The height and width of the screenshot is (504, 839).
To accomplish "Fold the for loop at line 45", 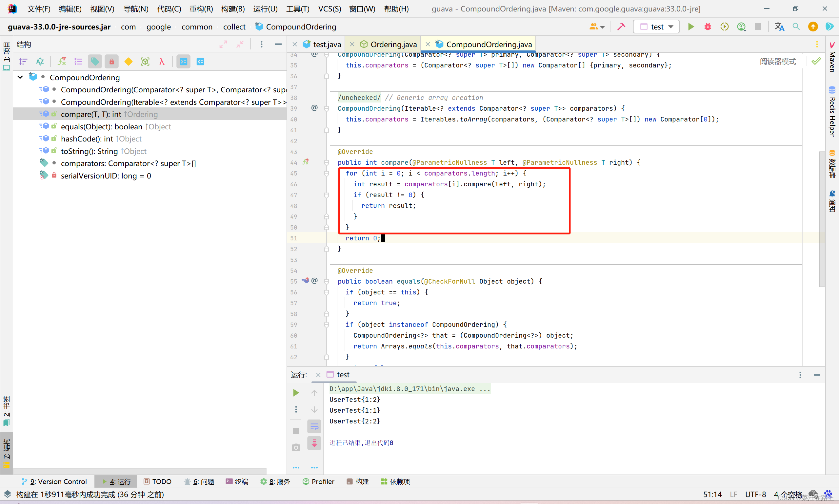I will [x=326, y=174].
